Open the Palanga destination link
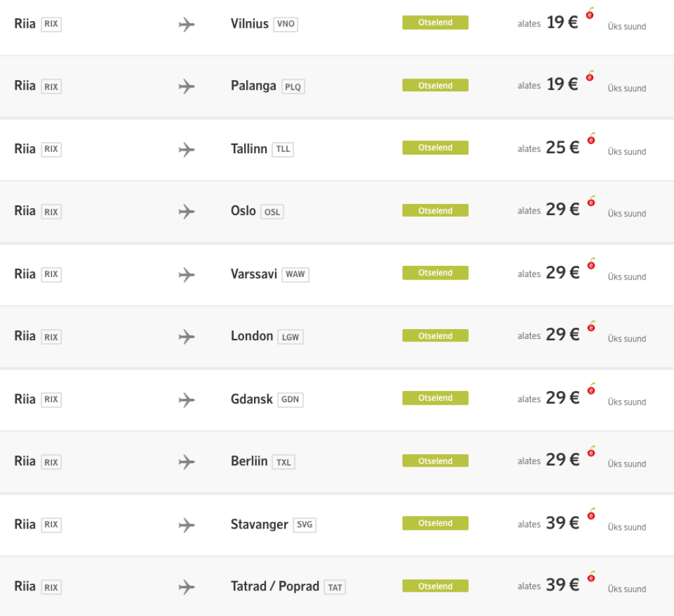Screen dimensions: 674x616 point(253,86)
